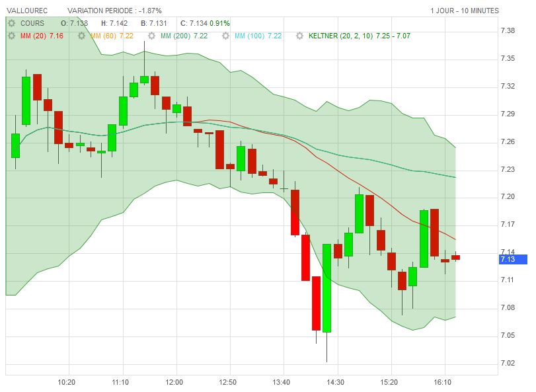The image size is (536, 392).
Task: Click the 7.29 price axis label
Action: tap(508, 114)
